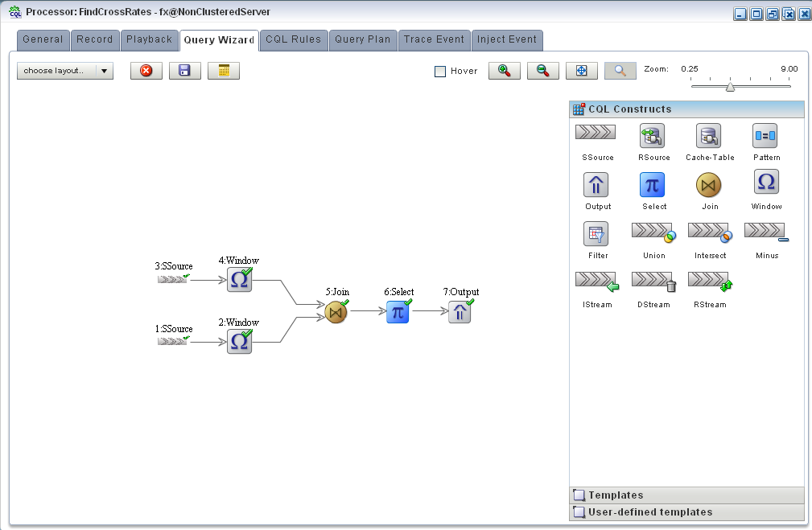The height and width of the screenshot is (530, 812).
Task: Choose the Window (omega) construct in palette
Action: [766, 182]
